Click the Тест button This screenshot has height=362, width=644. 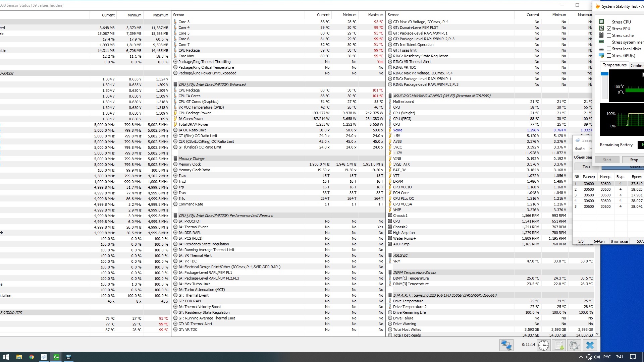[x=586, y=167]
